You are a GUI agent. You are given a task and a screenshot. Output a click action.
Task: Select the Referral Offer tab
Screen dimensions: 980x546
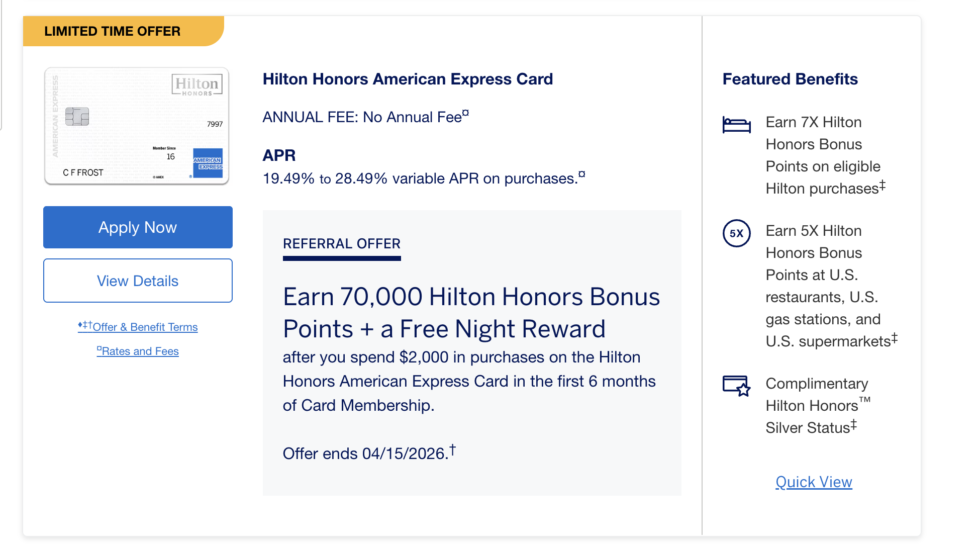coord(342,244)
